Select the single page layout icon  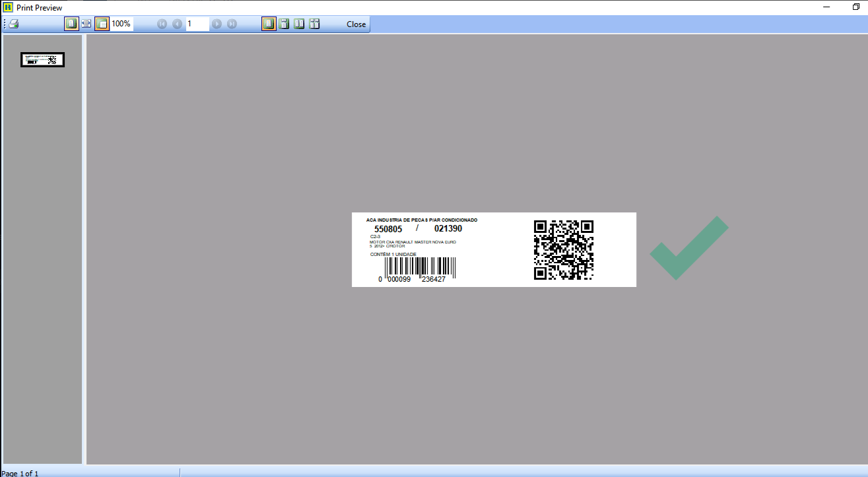pyautogui.click(x=269, y=24)
